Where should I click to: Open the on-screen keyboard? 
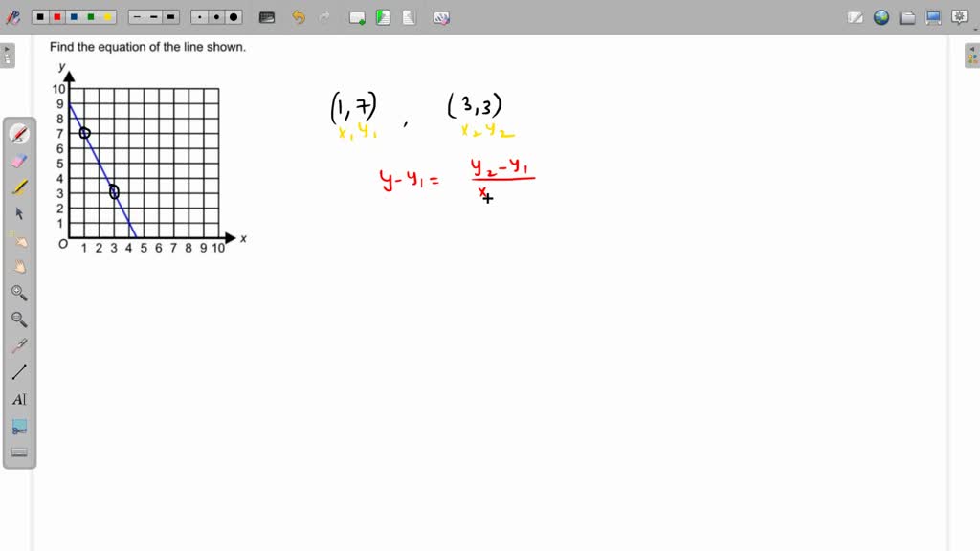pyautogui.click(x=266, y=16)
